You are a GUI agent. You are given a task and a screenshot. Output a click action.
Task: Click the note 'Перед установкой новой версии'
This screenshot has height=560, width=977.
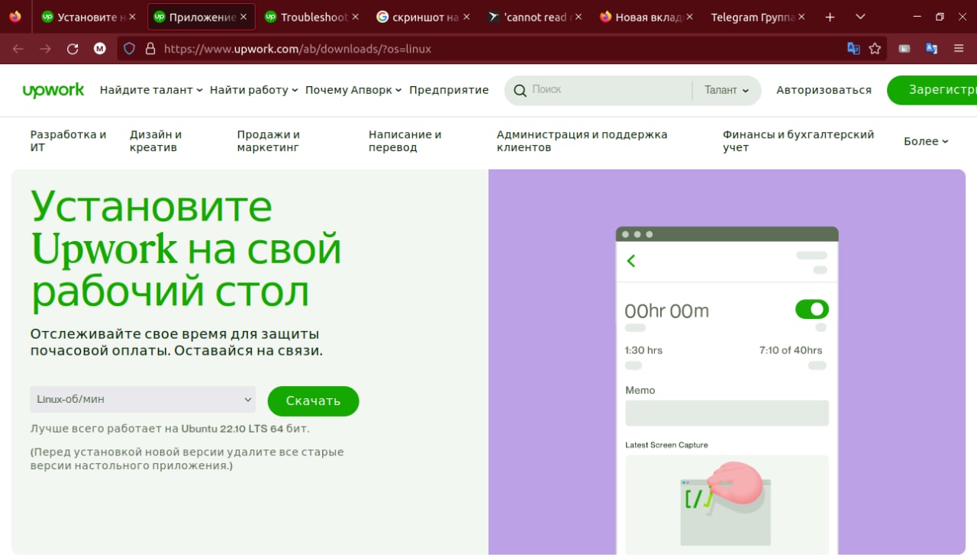[x=187, y=459]
